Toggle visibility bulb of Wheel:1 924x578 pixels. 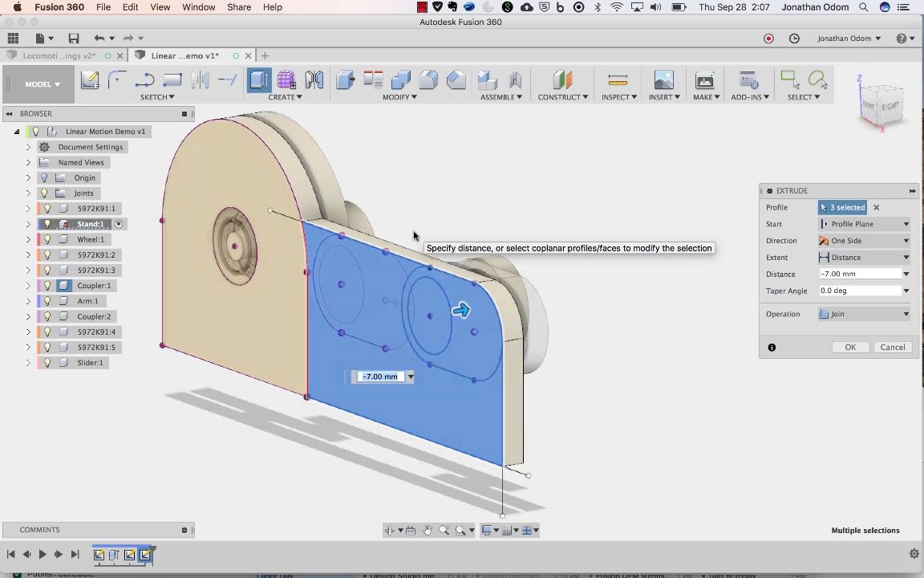click(47, 239)
